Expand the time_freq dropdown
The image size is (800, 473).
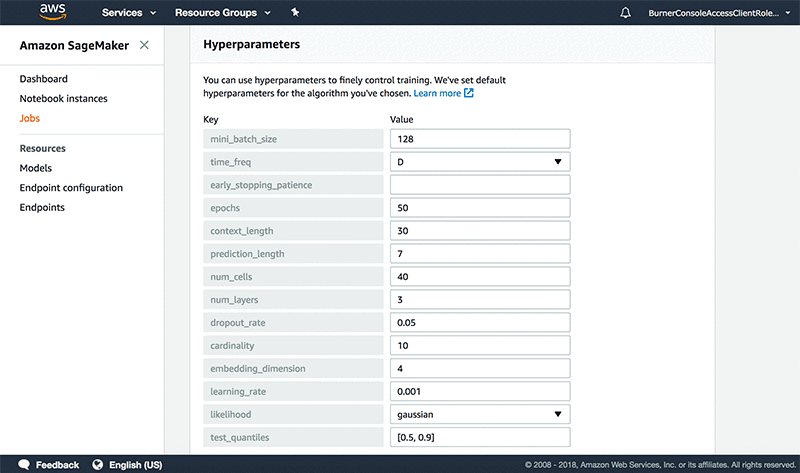[x=480, y=162]
